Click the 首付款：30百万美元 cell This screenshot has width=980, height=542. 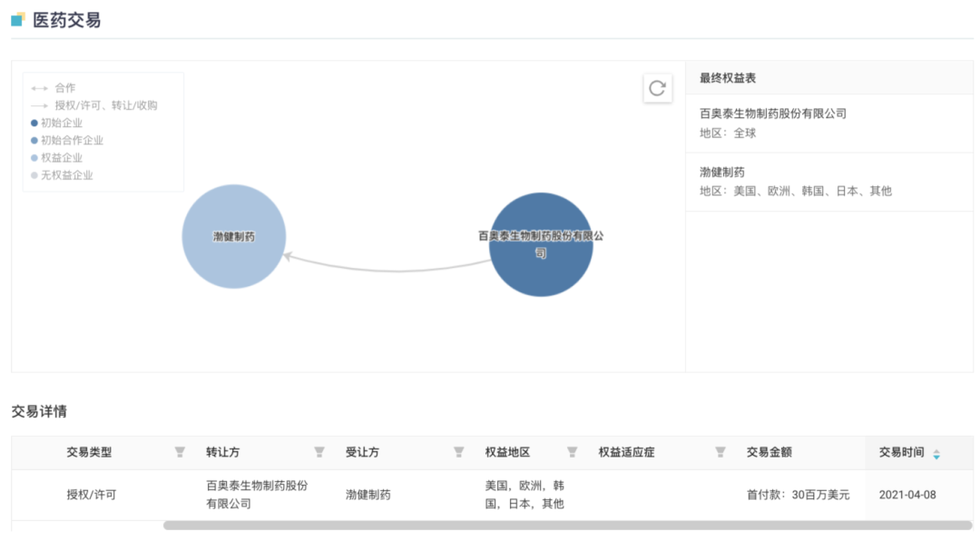click(799, 495)
